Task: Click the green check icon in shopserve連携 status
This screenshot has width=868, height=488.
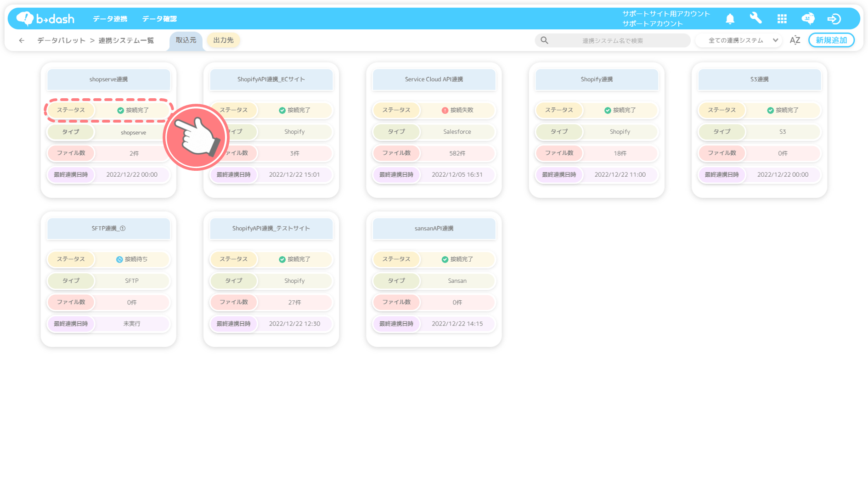Action: click(x=120, y=110)
